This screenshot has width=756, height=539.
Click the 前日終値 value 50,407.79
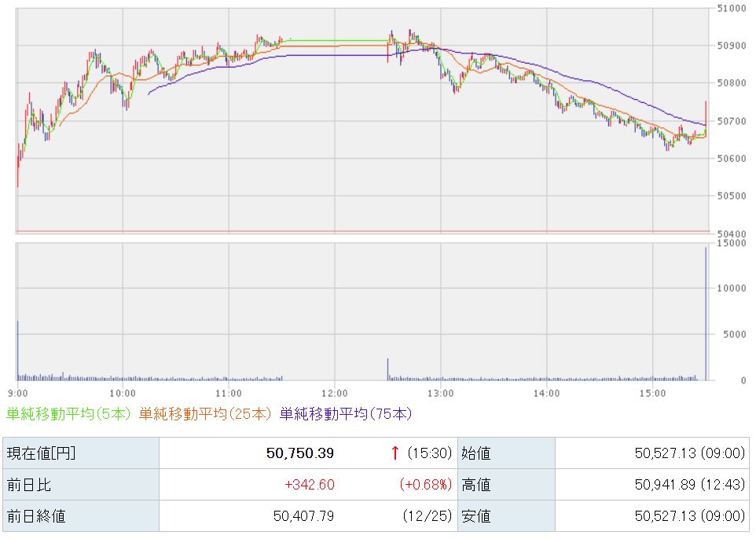(x=303, y=516)
